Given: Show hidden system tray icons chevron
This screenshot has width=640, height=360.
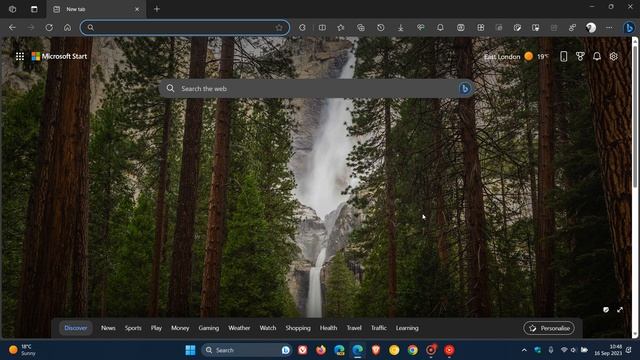Looking at the screenshot, I should point(524,350).
